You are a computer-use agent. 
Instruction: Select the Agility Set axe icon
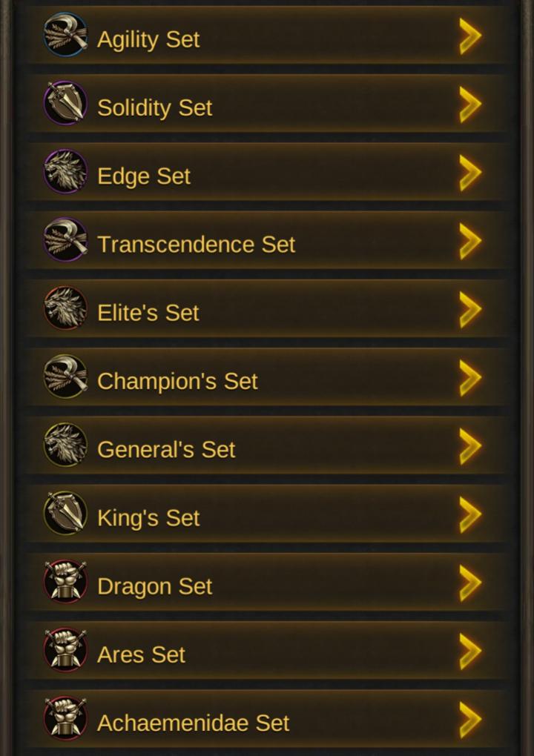(65, 35)
